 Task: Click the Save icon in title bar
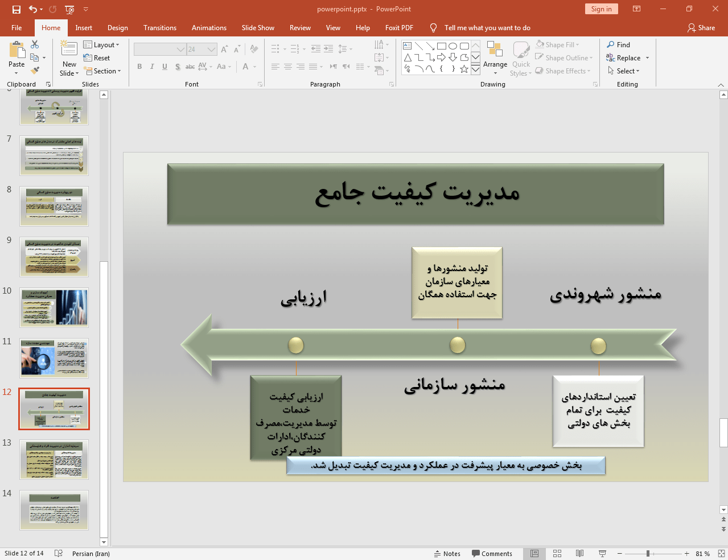17,9
